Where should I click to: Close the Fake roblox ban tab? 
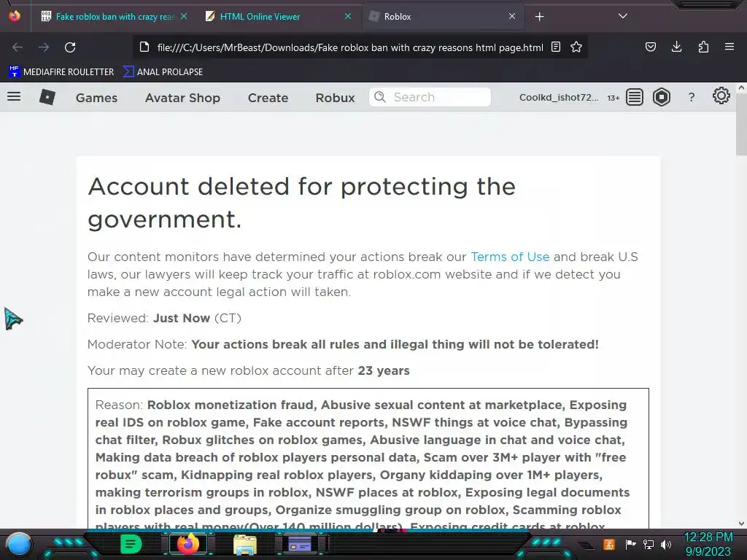coord(184,16)
